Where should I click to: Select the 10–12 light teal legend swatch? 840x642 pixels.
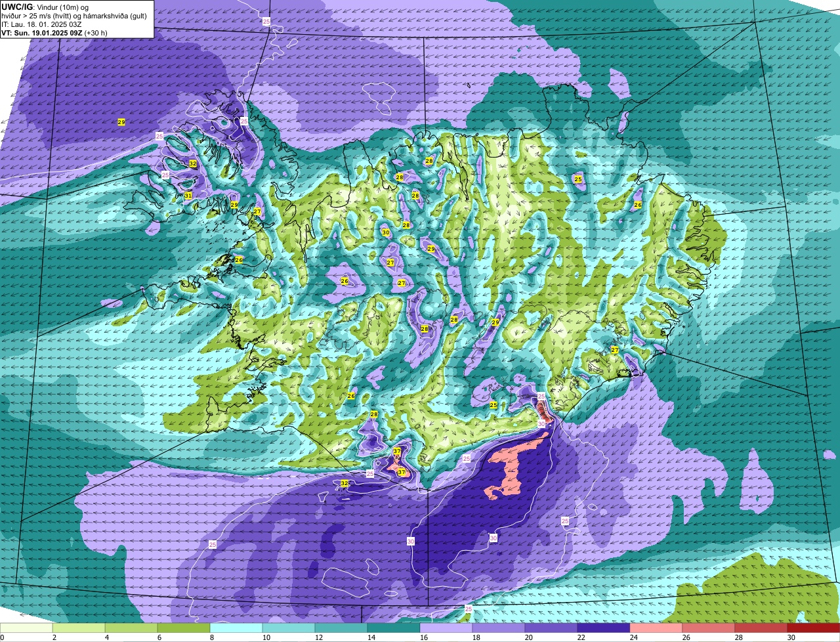coord(289,628)
